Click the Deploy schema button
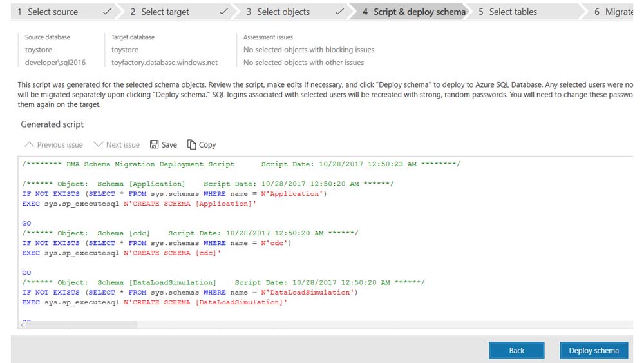Viewport: 644px width, 363px height. [593, 350]
